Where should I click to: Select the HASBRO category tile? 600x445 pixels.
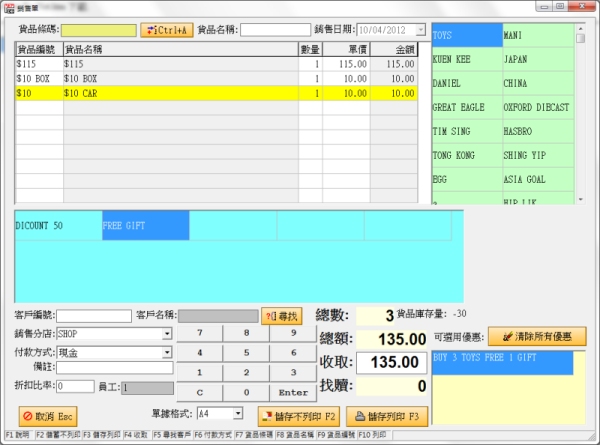[x=538, y=132]
